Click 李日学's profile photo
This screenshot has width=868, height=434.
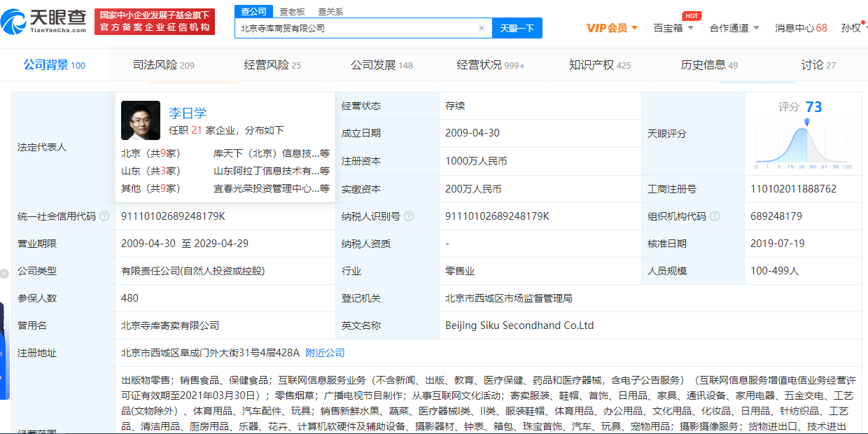pyautogui.click(x=141, y=120)
